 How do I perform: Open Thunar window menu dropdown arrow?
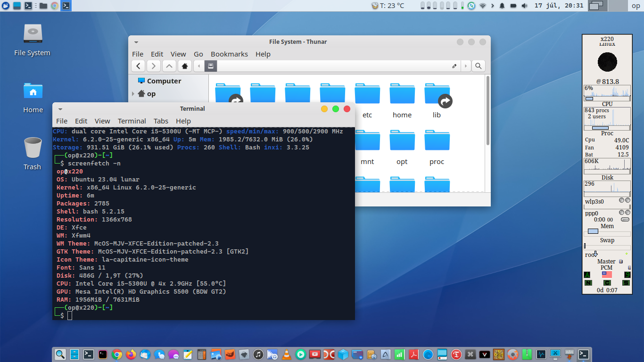pos(136,42)
